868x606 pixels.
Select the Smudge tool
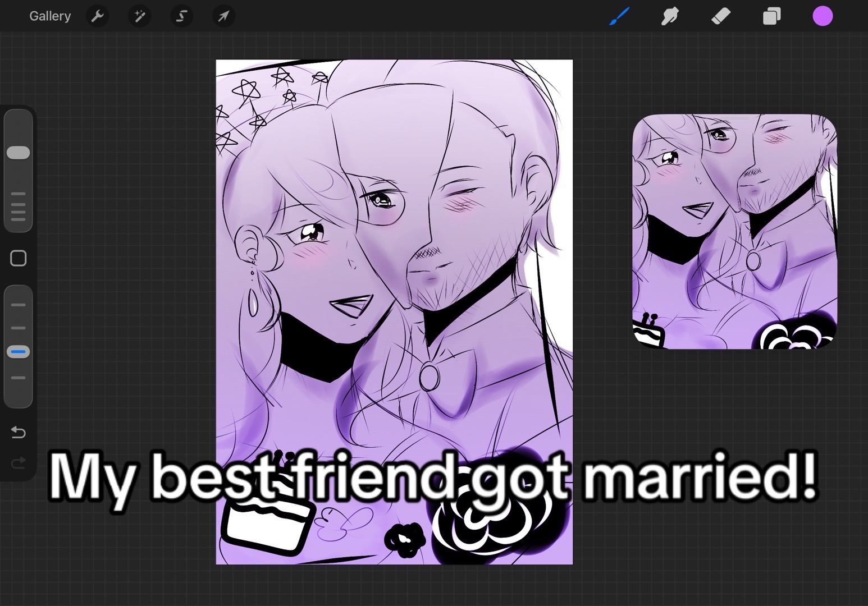[670, 16]
